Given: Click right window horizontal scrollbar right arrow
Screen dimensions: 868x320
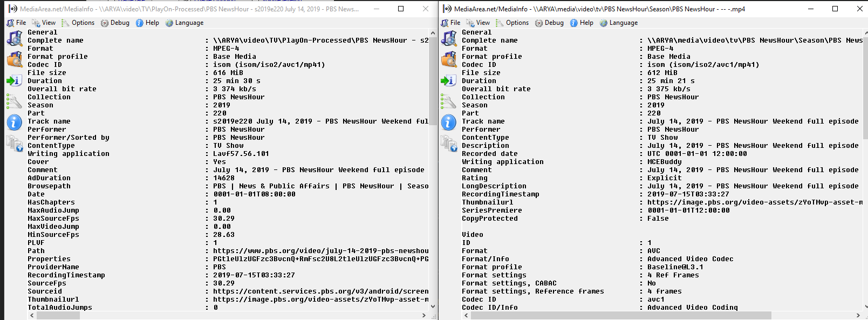Looking at the screenshot, I should coord(858,315).
